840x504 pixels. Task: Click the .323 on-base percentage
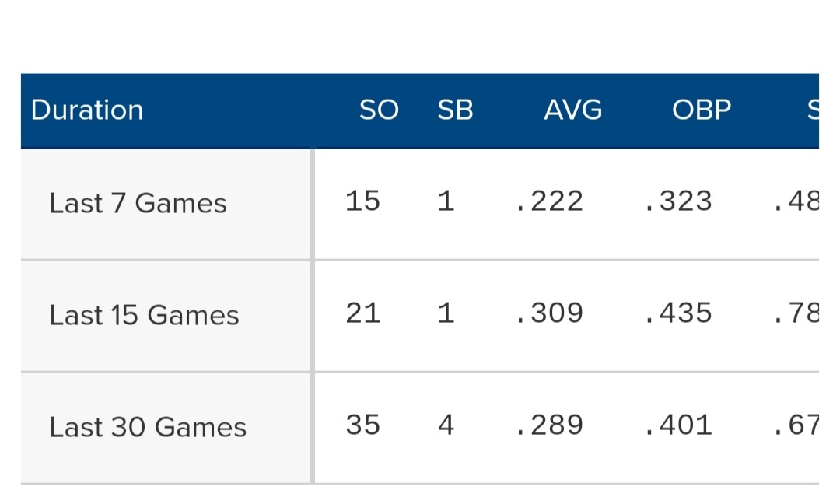[678, 201]
